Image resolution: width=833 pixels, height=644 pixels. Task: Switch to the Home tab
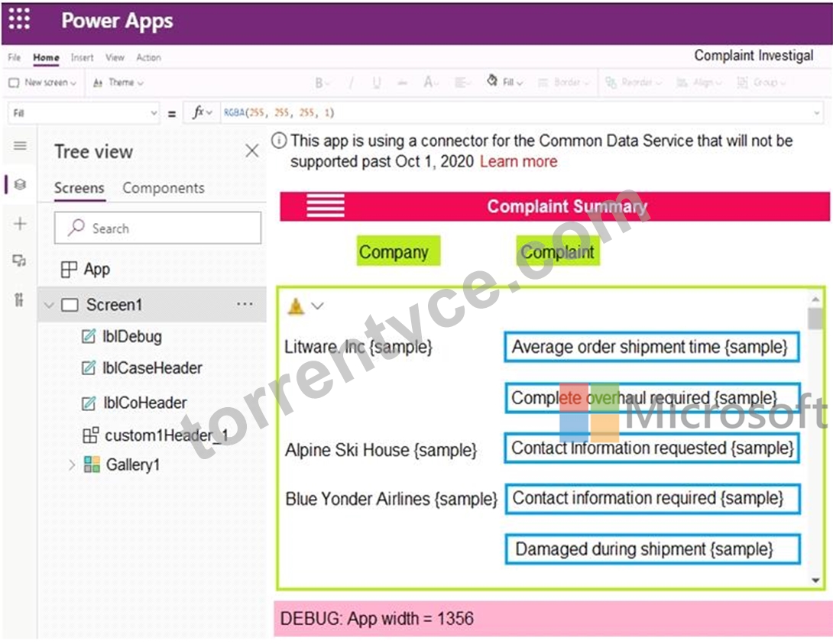(x=46, y=57)
